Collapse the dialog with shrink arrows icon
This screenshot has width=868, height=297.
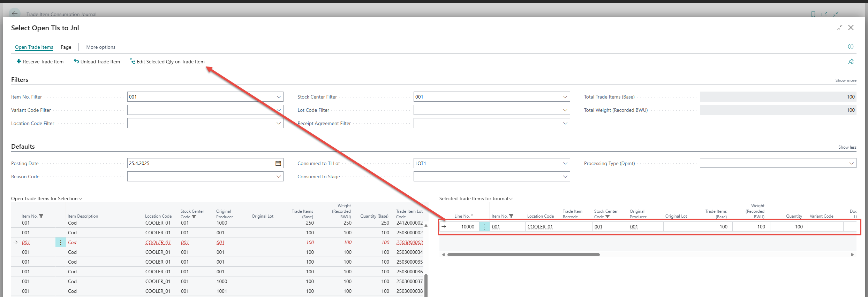click(x=839, y=28)
